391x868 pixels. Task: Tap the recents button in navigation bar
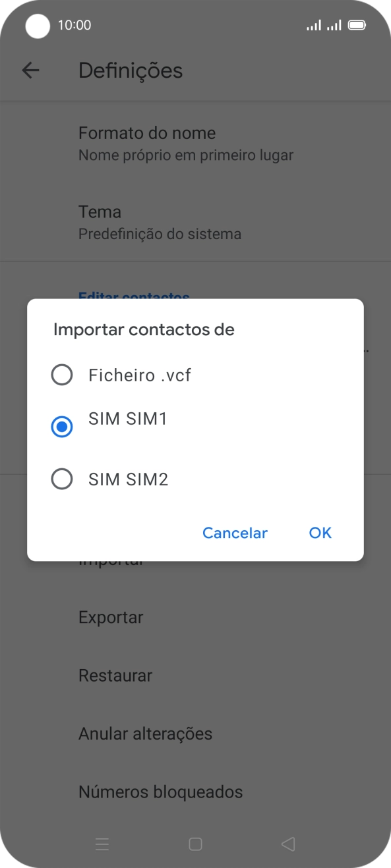tap(102, 844)
